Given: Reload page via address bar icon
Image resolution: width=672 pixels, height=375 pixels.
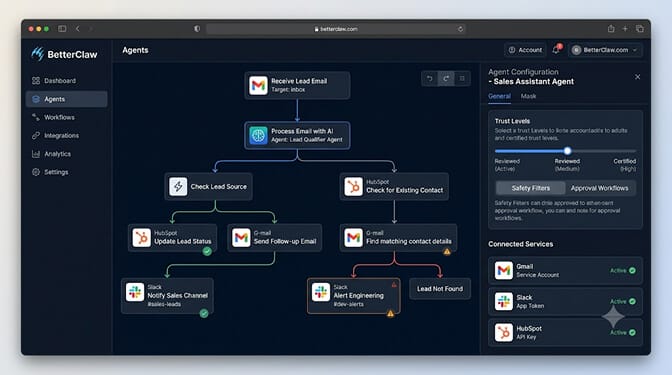Looking at the screenshot, I should tap(460, 29).
